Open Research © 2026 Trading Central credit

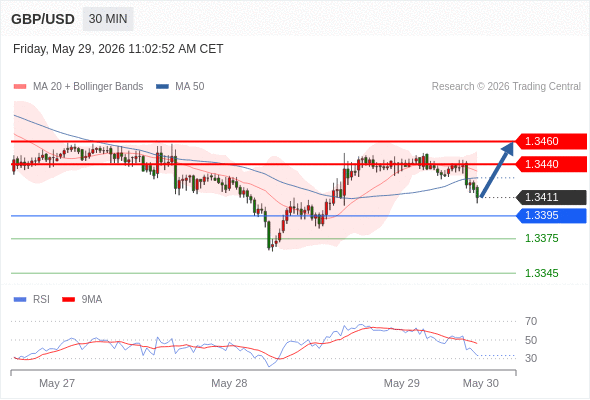(x=506, y=87)
